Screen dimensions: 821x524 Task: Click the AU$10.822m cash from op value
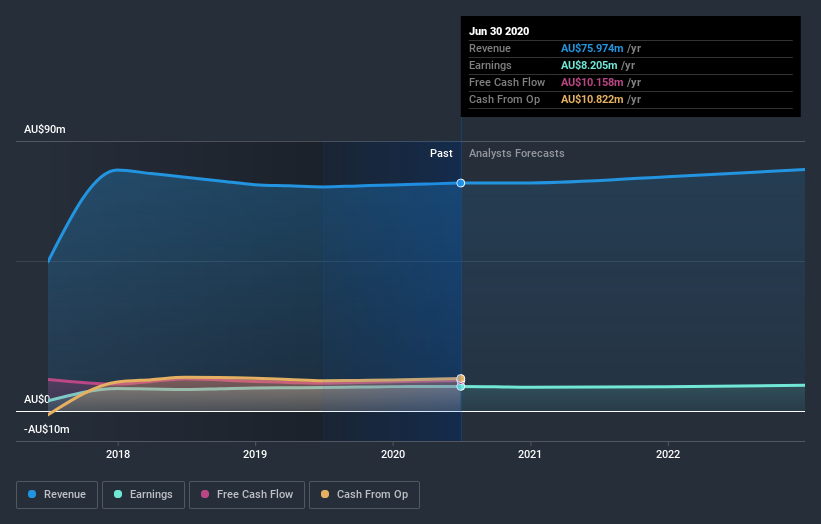pyautogui.click(x=592, y=99)
